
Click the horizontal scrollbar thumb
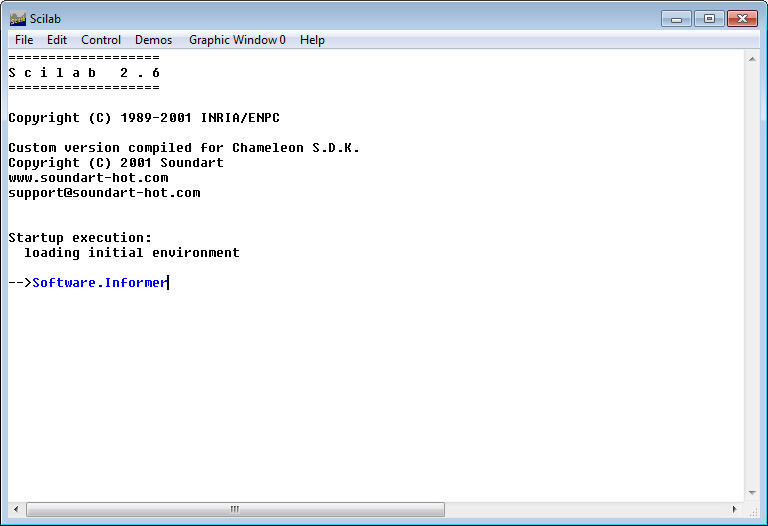(x=235, y=509)
